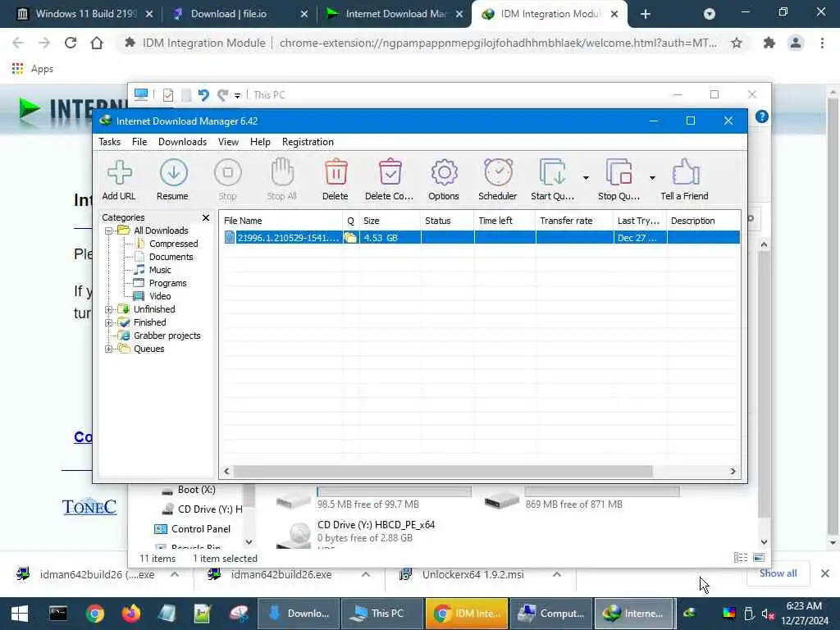The height and width of the screenshot is (630, 840).
Task: Sort by File Name column header
Action: (x=281, y=221)
